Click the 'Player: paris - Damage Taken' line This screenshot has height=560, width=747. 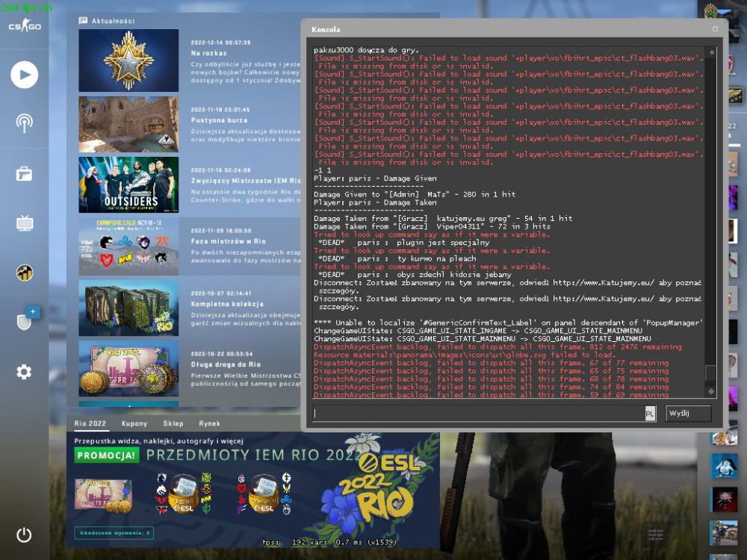tap(376, 202)
